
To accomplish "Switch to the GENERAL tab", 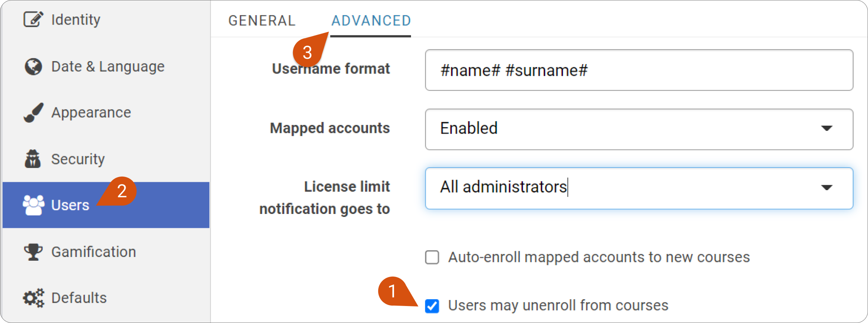I will click(x=262, y=20).
